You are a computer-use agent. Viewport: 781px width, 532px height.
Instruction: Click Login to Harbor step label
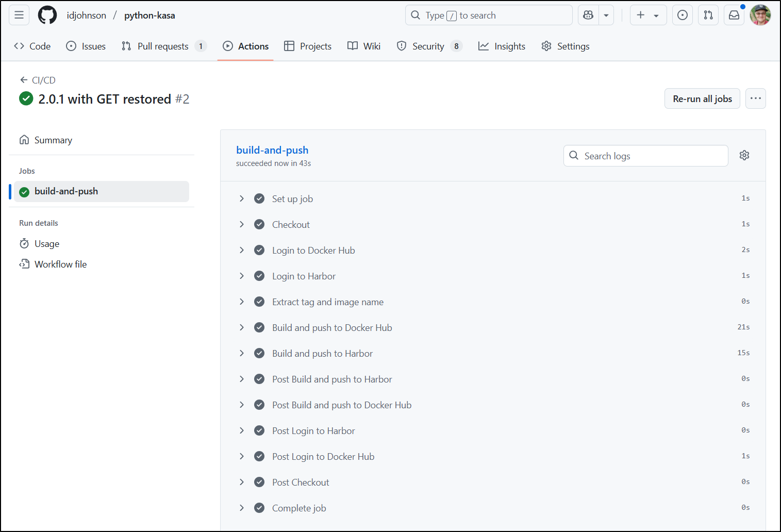304,276
